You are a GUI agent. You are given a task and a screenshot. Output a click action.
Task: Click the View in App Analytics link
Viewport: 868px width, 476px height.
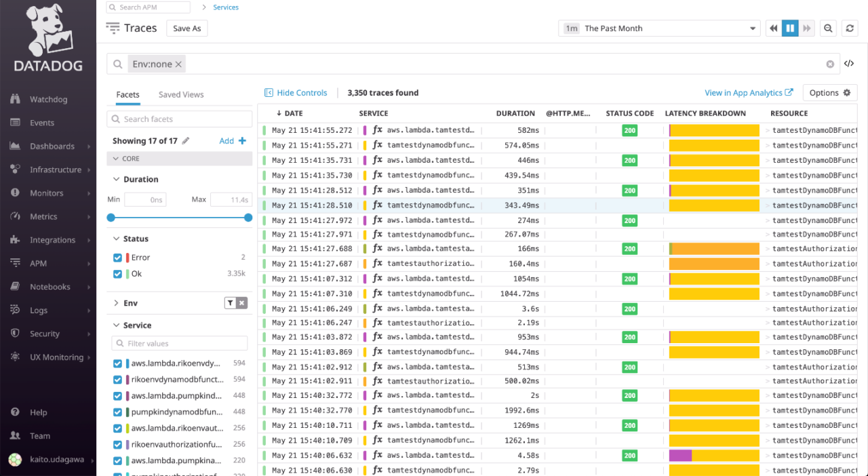(743, 92)
